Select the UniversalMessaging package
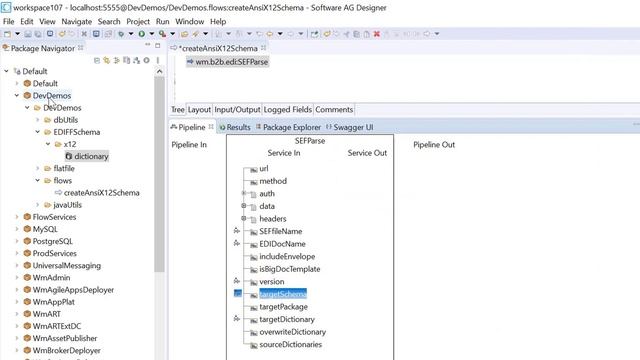Image resolution: width=640 pixels, height=360 pixels. [x=62, y=266]
